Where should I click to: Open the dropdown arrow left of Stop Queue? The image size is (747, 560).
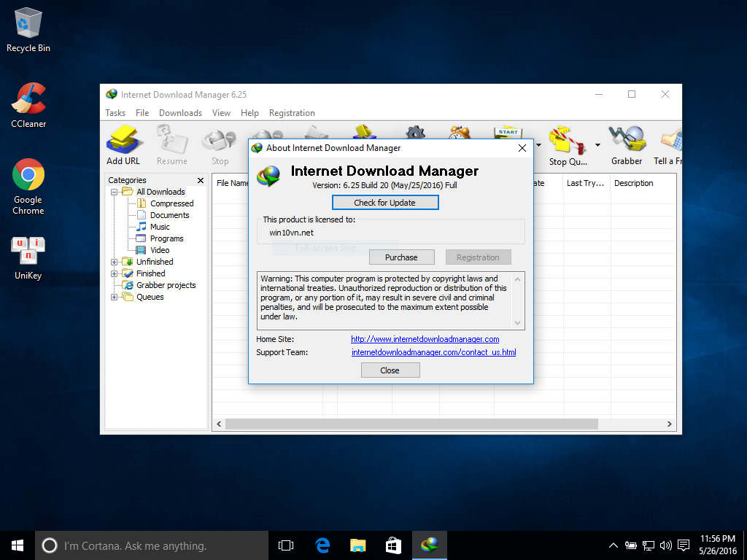point(539,145)
